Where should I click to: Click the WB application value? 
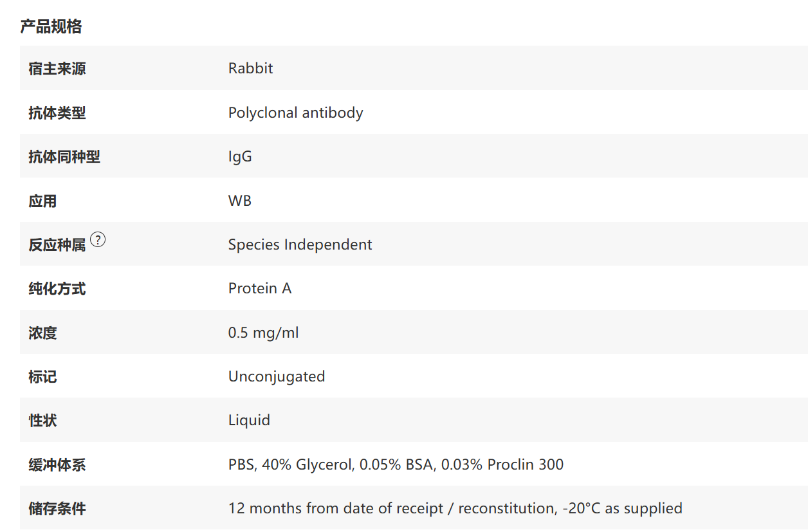click(239, 201)
